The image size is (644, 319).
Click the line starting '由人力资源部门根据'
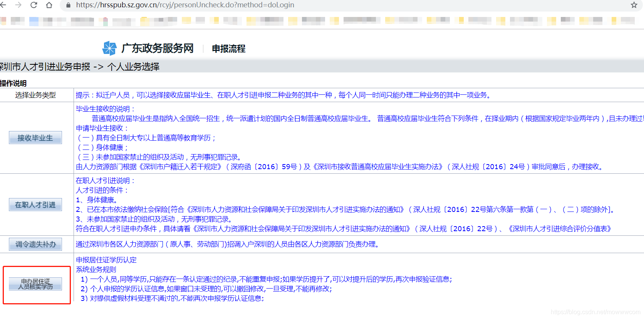pyautogui.click(x=340, y=167)
